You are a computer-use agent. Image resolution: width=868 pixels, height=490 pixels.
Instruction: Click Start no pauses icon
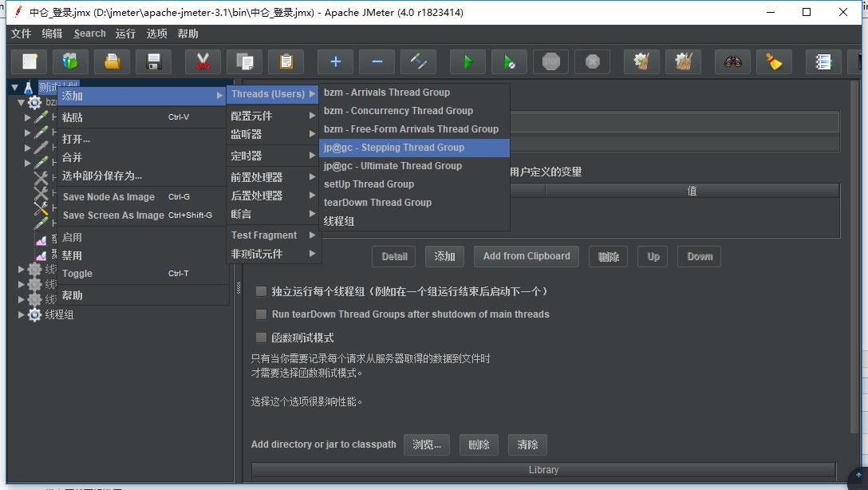(x=509, y=61)
